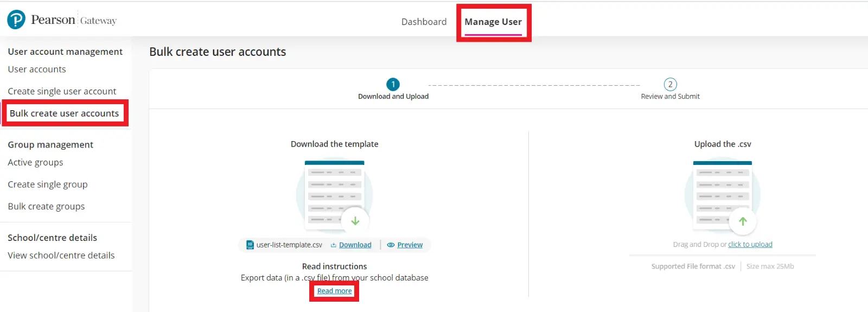Select step 1 Download and Upload circle
This screenshot has width=868, height=312.
pyautogui.click(x=393, y=85)
